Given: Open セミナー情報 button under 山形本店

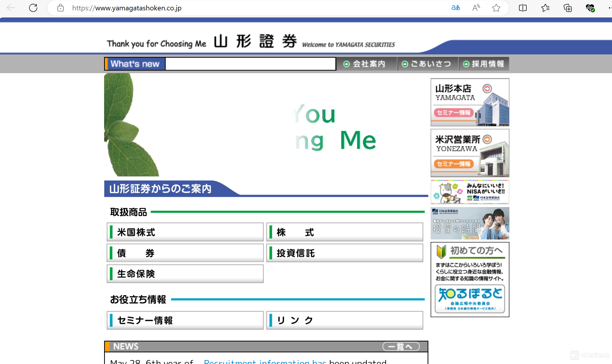Looking at the screenshot, I should click(x=453, y=113).
